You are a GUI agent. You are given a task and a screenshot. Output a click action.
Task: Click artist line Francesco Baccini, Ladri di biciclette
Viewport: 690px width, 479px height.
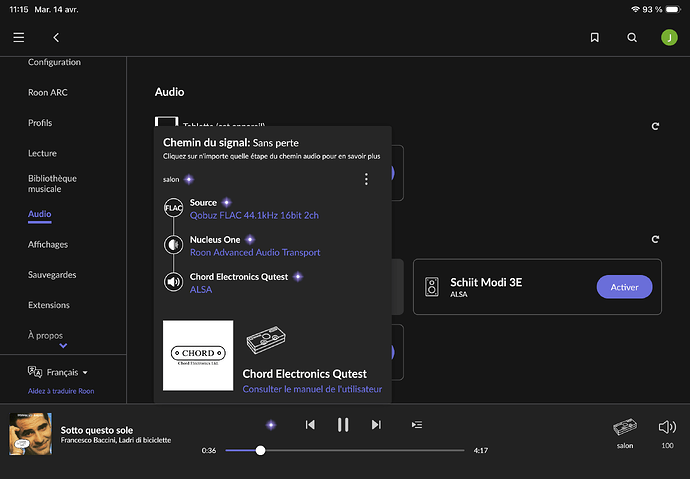[116, 440]
